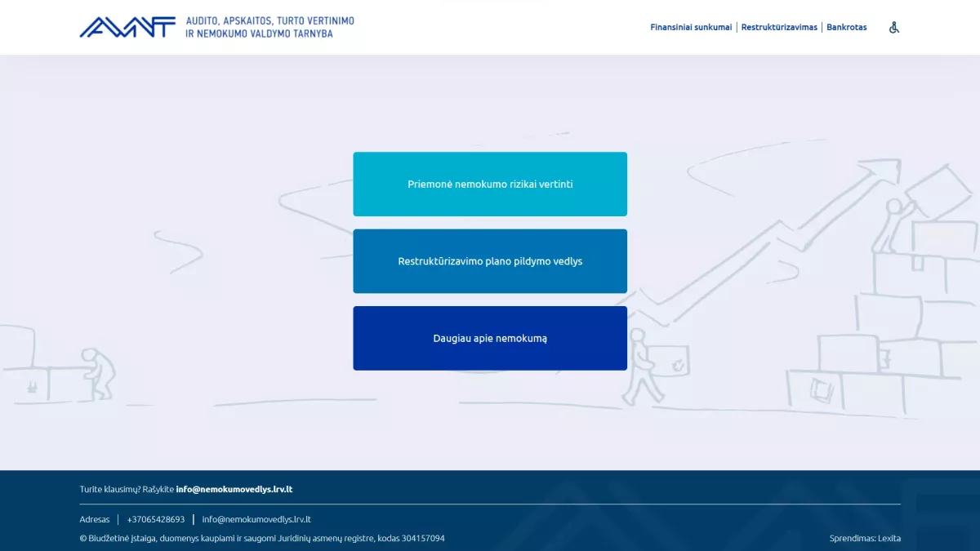Click the AVNT logo in the header
The width and height of the screenshot is (980, 551).
127,27
